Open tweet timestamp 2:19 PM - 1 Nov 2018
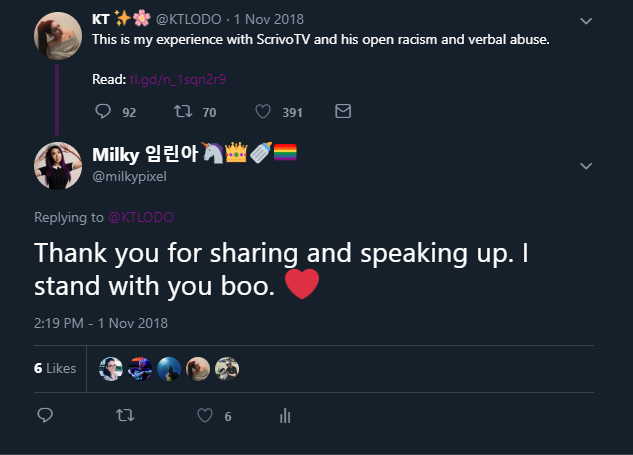This screenshot has width=633, height=455. pos(100,323)
